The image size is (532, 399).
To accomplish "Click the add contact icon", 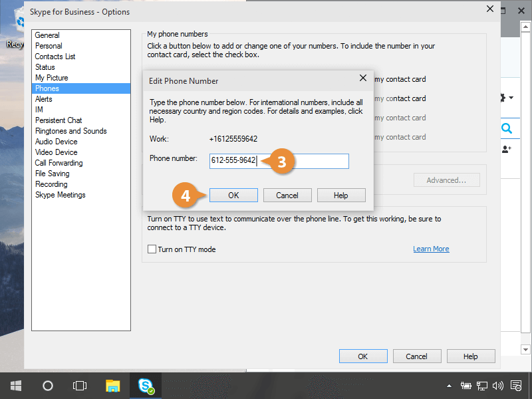I will click(507, 150).
